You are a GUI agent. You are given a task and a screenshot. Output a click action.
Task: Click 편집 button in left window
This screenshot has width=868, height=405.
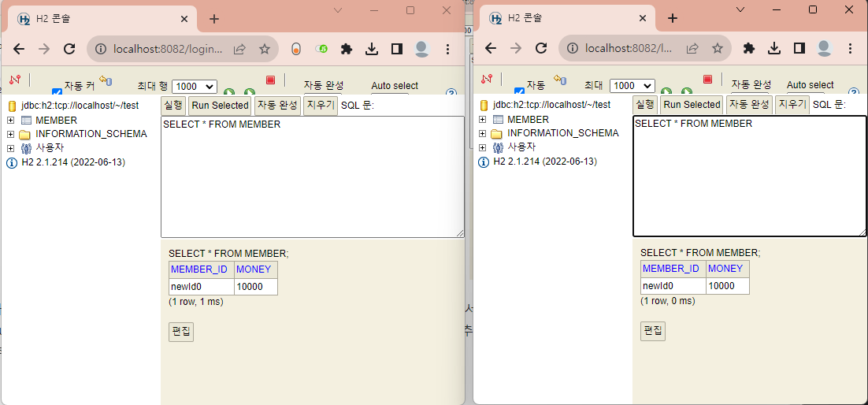(181, 331)
